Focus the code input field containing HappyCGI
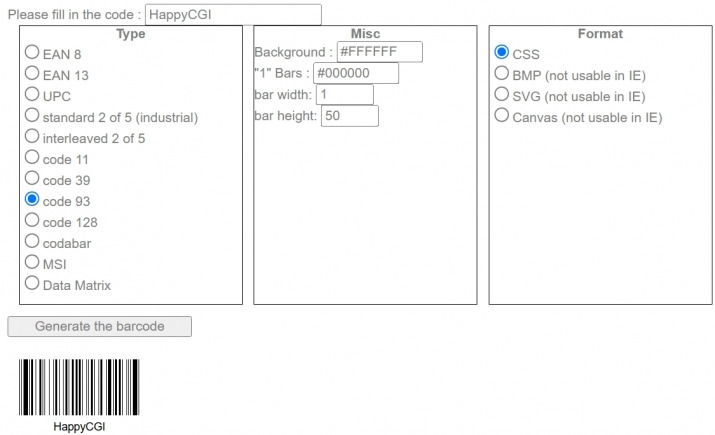715x435 pixels. coord(233,15)
